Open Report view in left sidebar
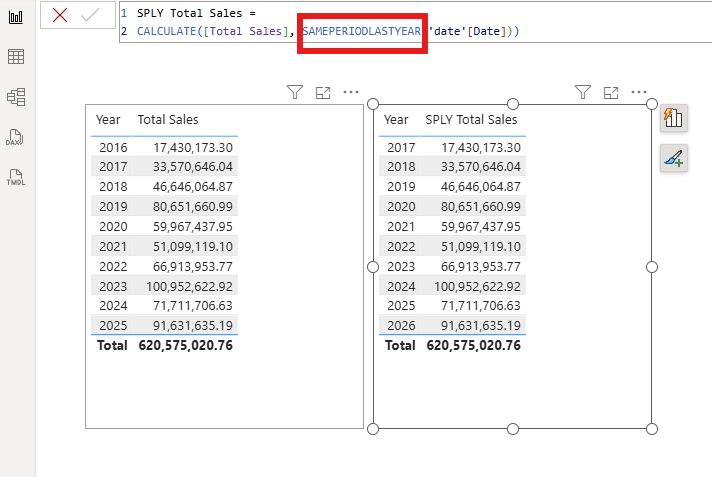 16,17
